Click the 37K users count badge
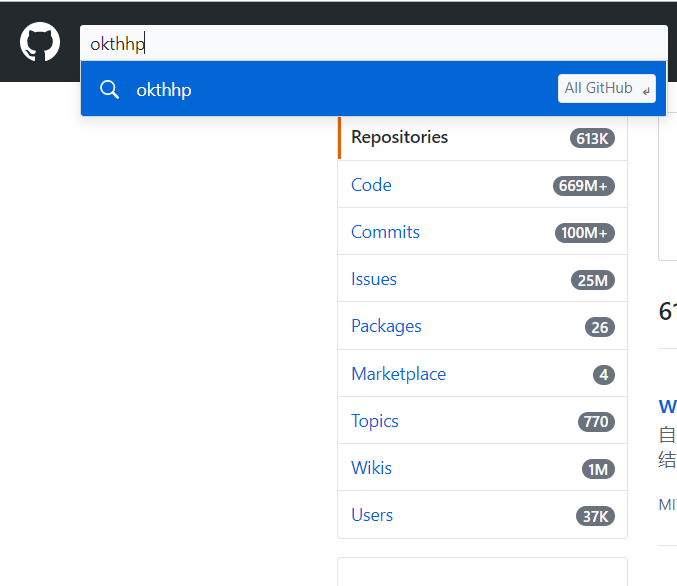 pyautogui.click(x=595, y=516)
